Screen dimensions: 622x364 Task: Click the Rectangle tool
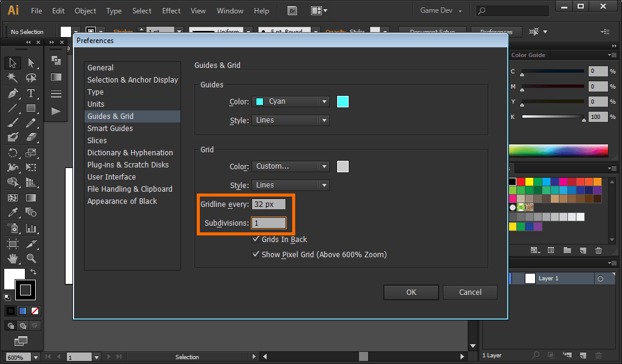pyautogui.click(x=31, y=109)
